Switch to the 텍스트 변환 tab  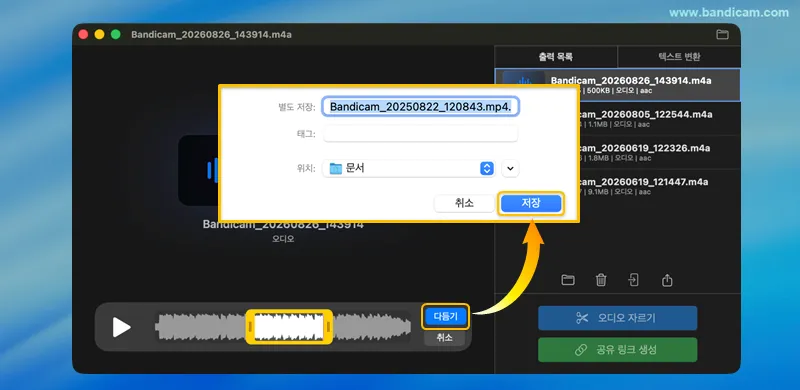coord(679,57)
